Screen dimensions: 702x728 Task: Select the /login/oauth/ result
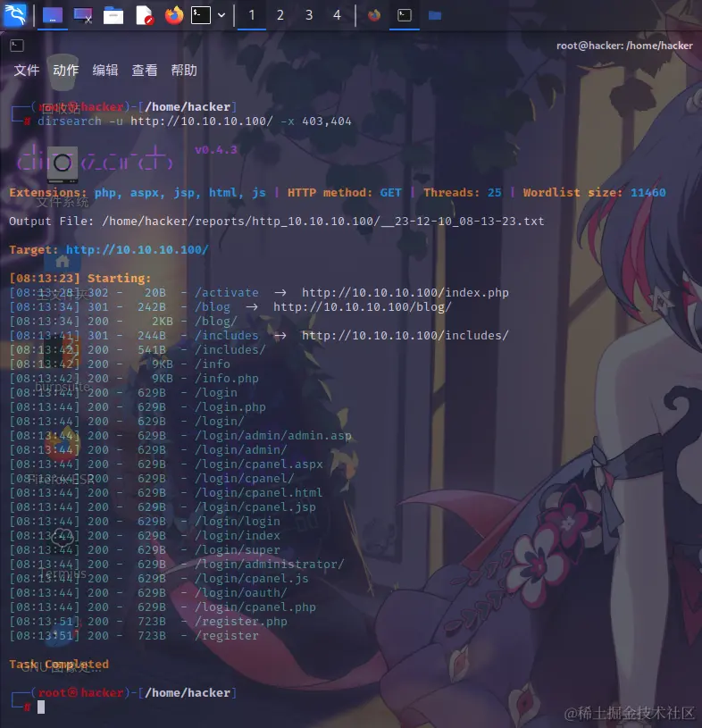click(x=241, y=592)
